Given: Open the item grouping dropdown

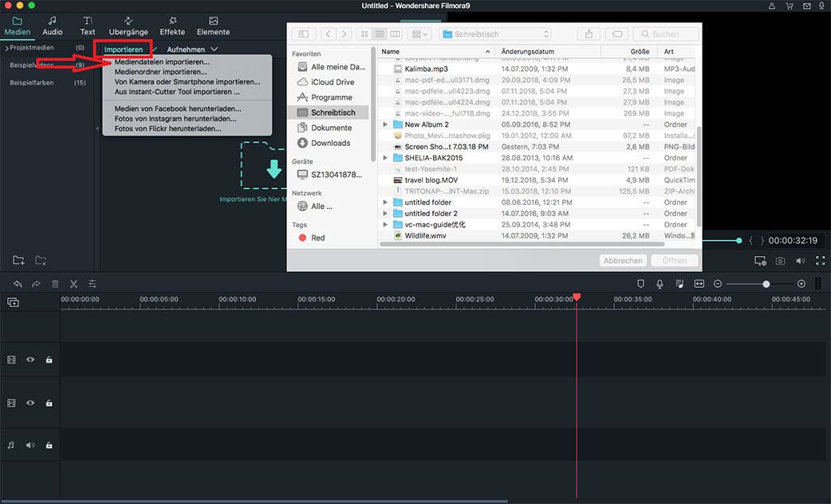Looking at the screenshot, I should point(419,34).
